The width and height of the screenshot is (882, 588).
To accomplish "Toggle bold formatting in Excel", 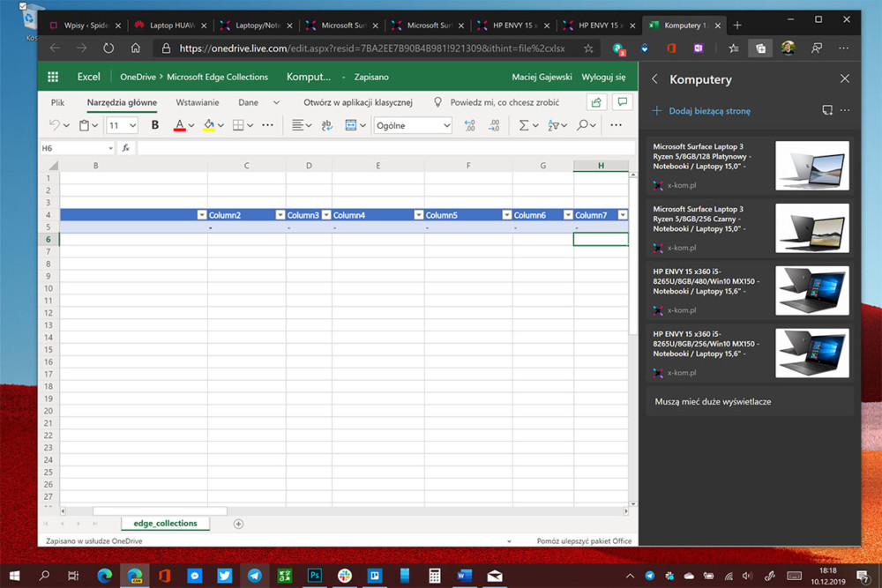I will pos(154,125).
